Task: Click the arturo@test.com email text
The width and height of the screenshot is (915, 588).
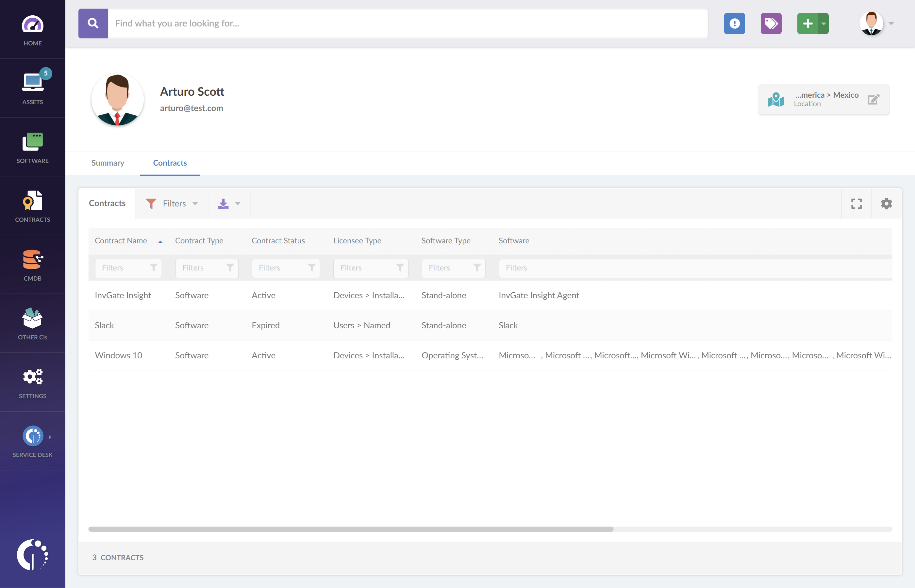Action: (x=191, y=108)
